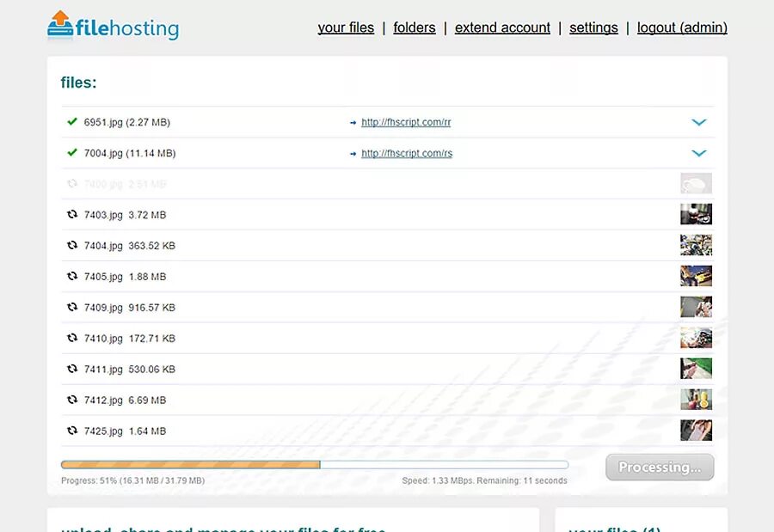Click sync icon next to 7403.jpg

tap(72, 214)
